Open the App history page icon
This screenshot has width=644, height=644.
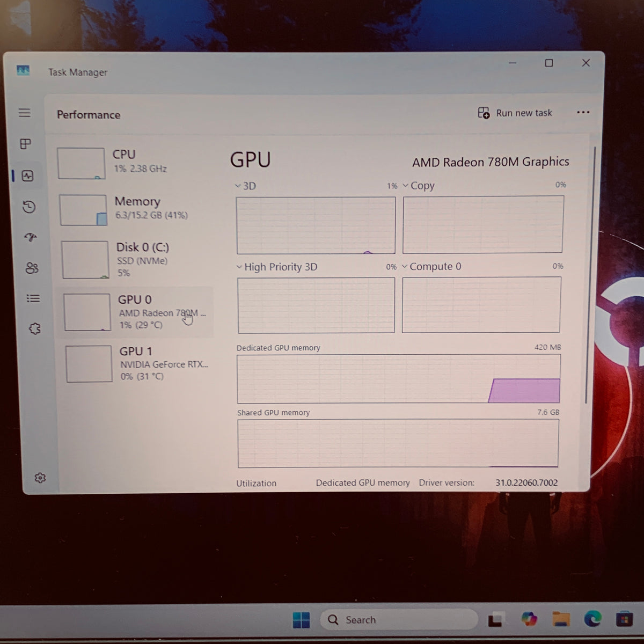[x=29, y=207]
